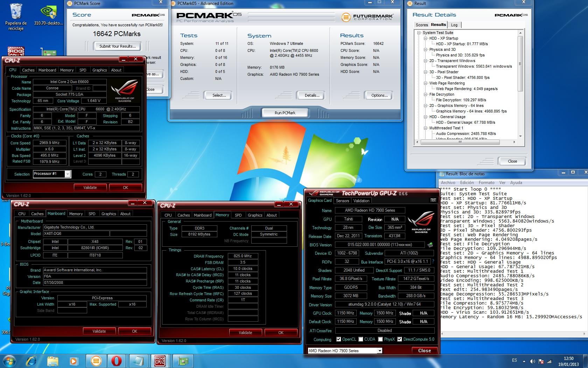Click Submit Your Results button
The height and width of the screenshot is (368, 588).
pyautogui.click(x=117, y=46)
